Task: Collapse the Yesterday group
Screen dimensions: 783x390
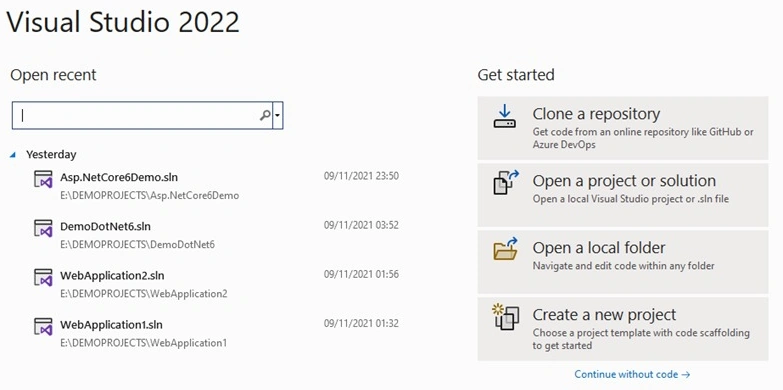Action: click(12, 155)
